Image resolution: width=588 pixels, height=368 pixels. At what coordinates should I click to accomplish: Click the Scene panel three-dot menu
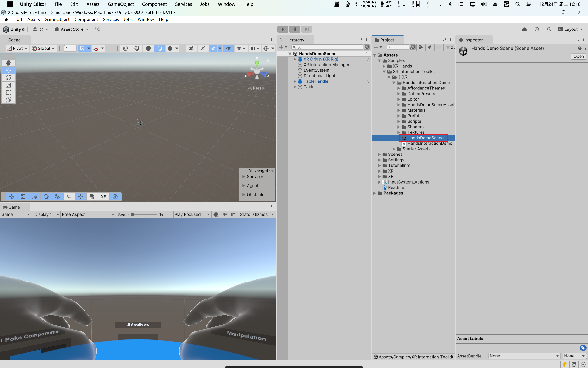271,40
